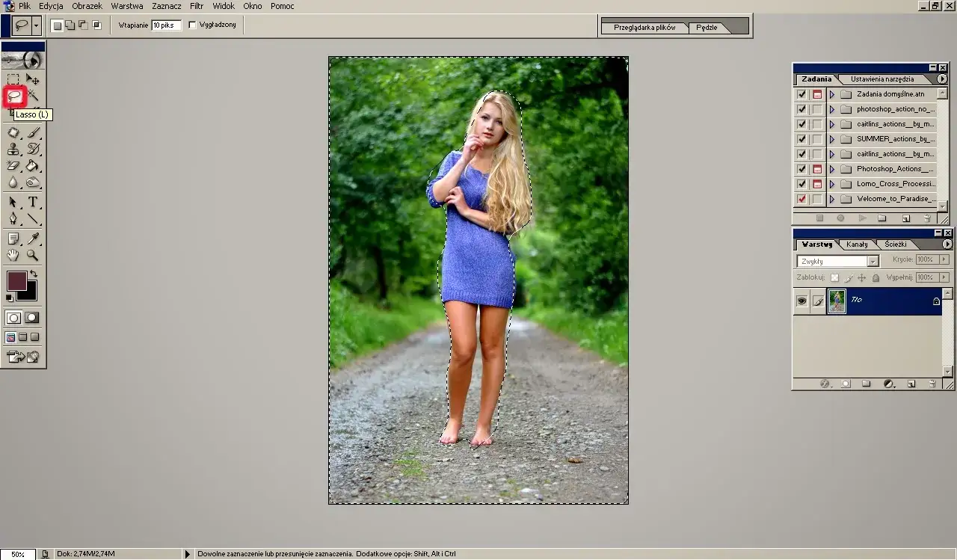Screen dimensions: 957x560
Task: Select the Brush tool
Action: tap(33, 133)
